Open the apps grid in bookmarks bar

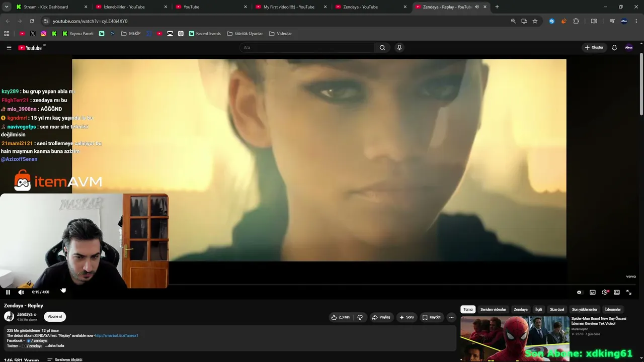click(7, 34)
